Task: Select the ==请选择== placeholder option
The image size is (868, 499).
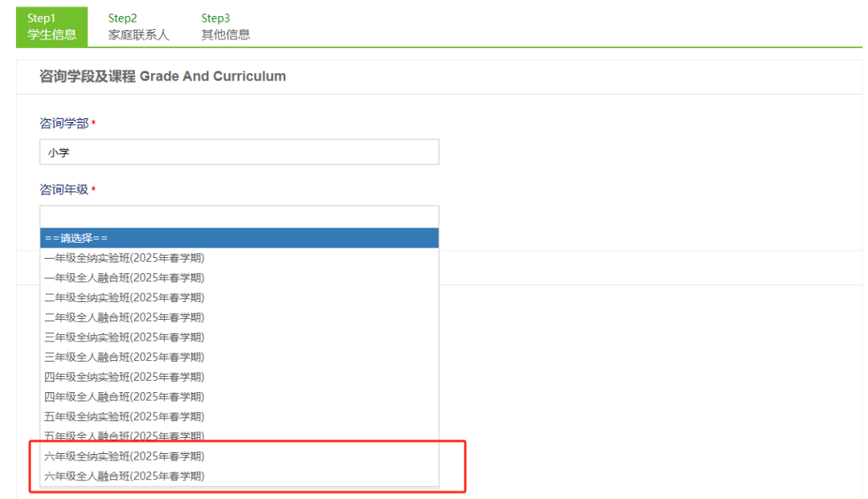Action: [239, 238]
